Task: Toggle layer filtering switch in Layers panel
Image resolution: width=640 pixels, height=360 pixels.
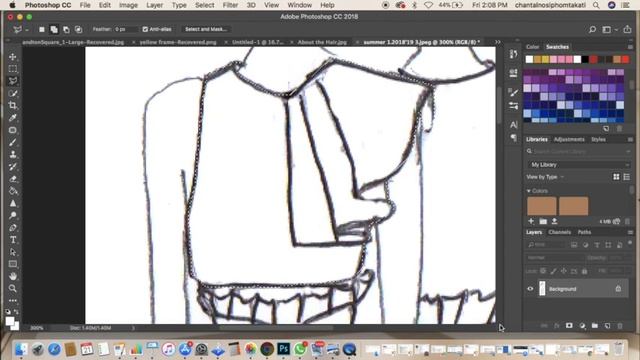Action: 630,243
